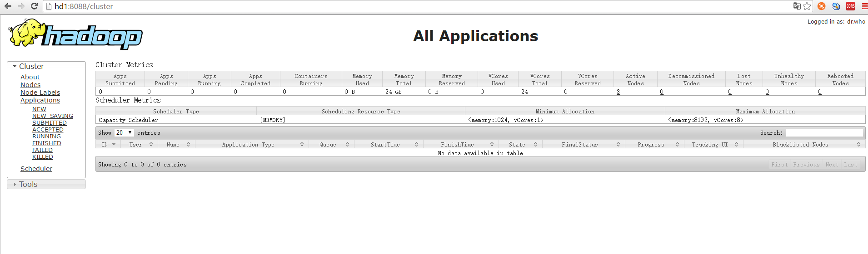
Task: Expand the Tools sidebar section
Action: click(46, 184)
